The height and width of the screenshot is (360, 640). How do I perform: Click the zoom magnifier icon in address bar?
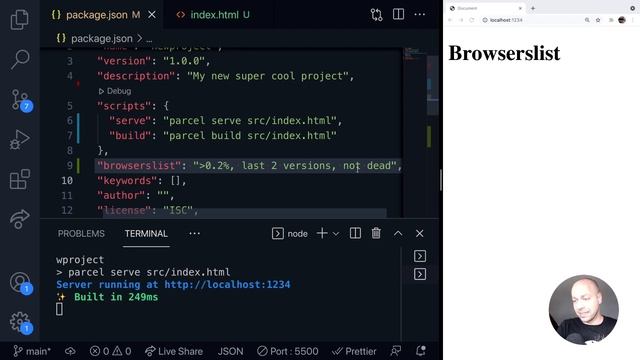click(x=587, y=20)
